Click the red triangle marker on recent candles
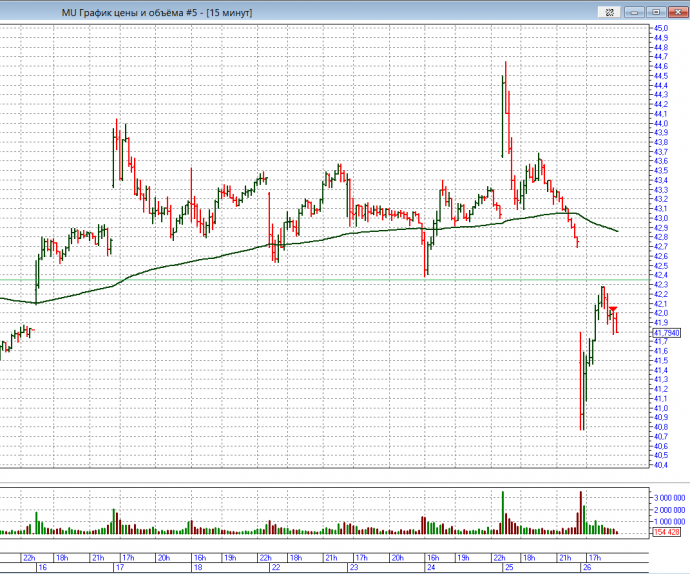 coord(613,310)
